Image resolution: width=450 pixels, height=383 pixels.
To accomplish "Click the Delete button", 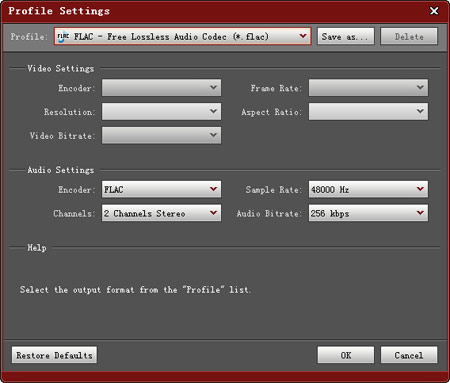I will [409, 36].
